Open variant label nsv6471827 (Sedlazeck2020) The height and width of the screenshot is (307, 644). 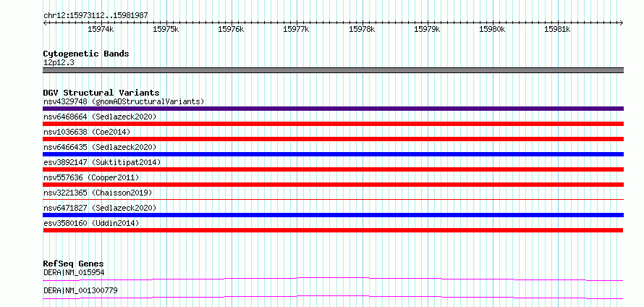click(100, 208)
